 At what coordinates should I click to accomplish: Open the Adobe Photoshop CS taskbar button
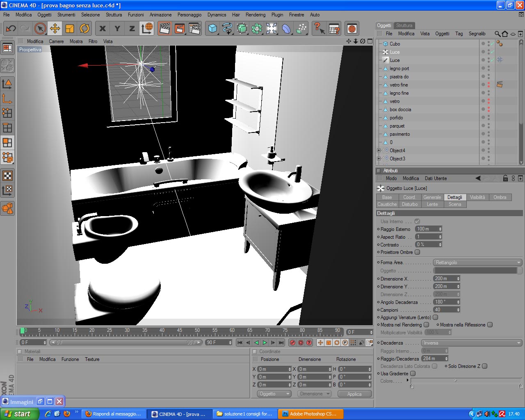click(x=311, y=414)
